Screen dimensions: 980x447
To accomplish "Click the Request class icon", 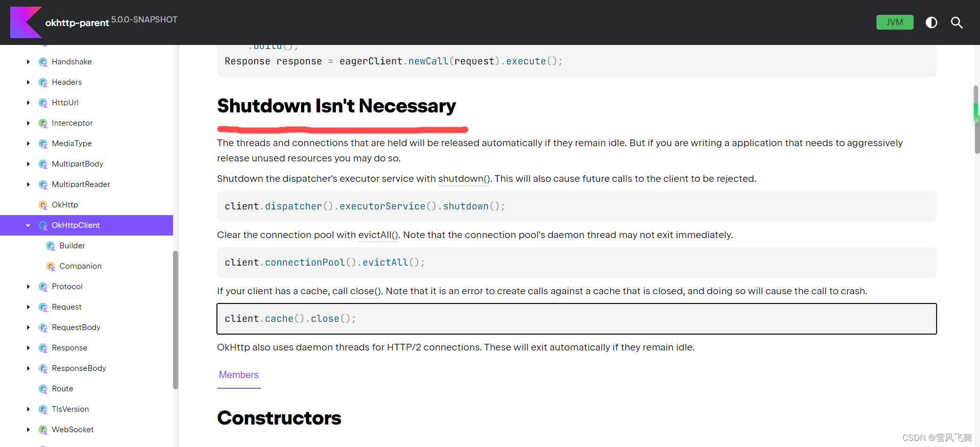I will point(43,308).
